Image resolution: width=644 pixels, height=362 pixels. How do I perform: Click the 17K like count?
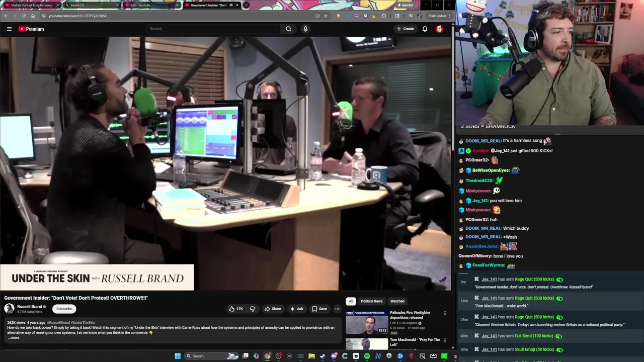click(x=239, y=309)
